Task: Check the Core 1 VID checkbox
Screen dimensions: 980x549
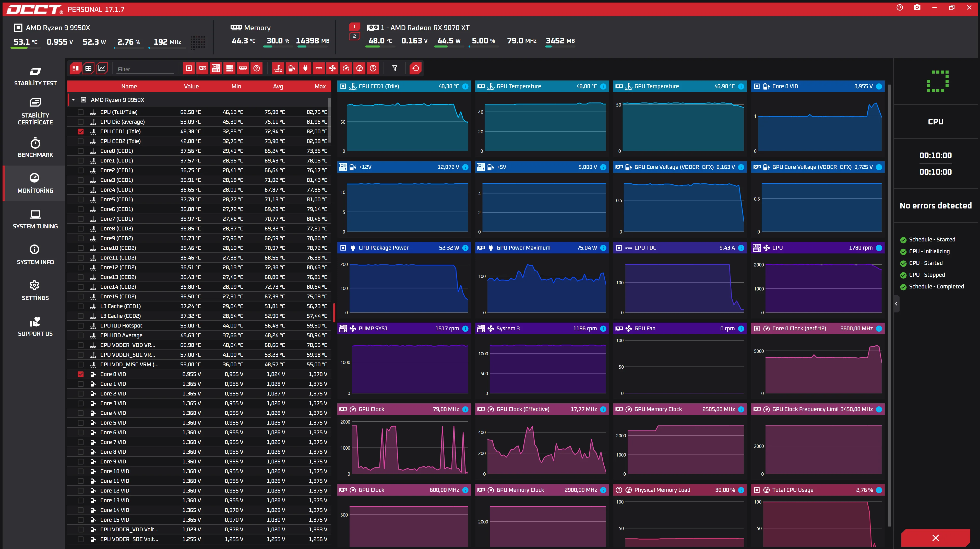Action: (x=81, y=384)
